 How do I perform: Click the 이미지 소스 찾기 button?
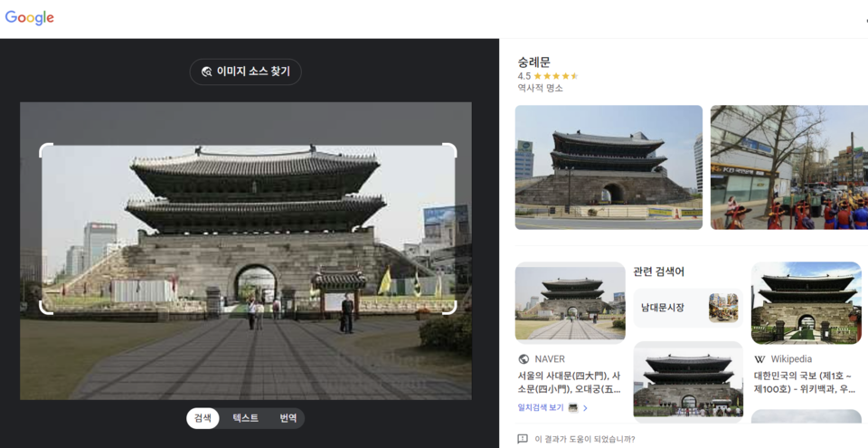point(245,71)
